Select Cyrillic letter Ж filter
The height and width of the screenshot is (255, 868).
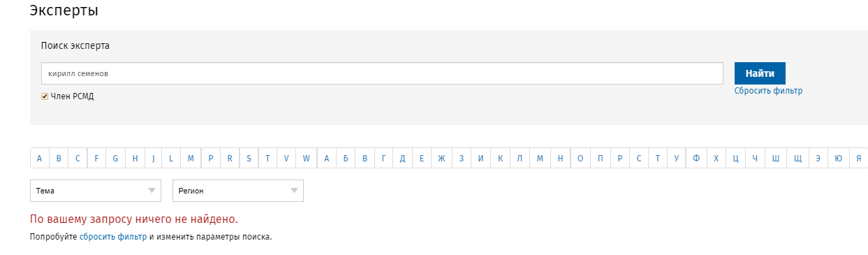[x=441, y=159]
